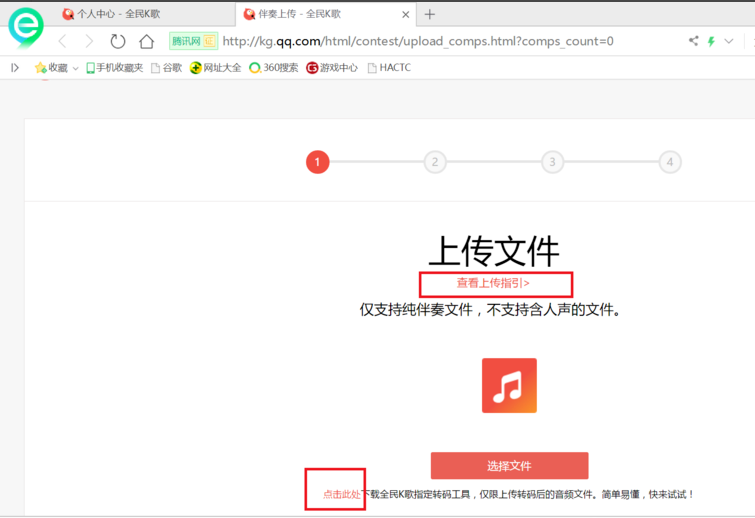The height and width of the screenshot is (518, 755).
Task: Expand the 收藏 dropdown arrow
Action: 76,69
